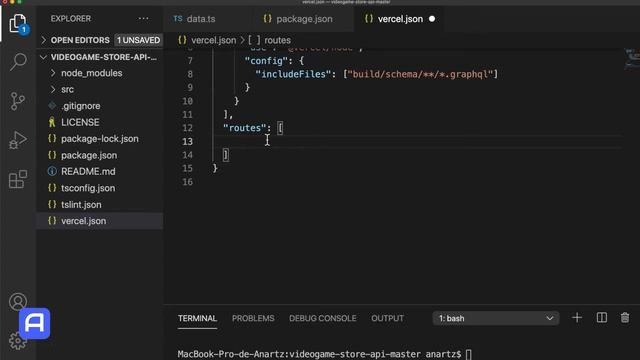Click vercel.json in the breadcrumb

[213, 40]
